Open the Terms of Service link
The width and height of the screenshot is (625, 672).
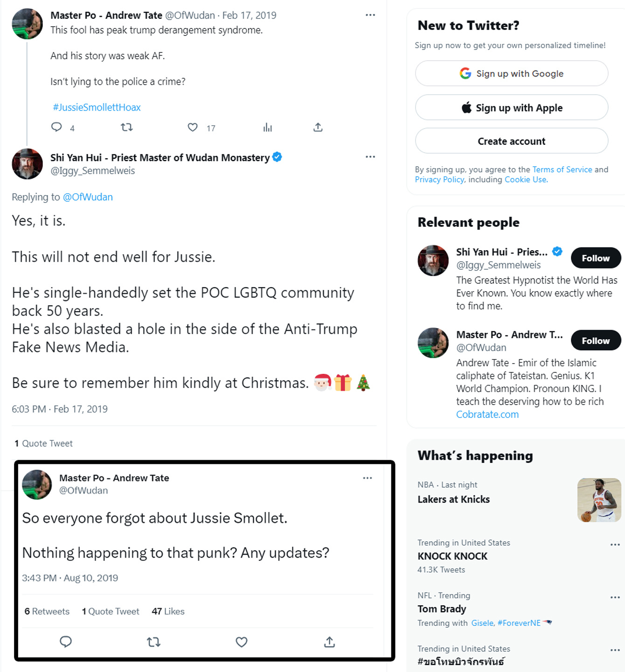click(x=562, y=169)
